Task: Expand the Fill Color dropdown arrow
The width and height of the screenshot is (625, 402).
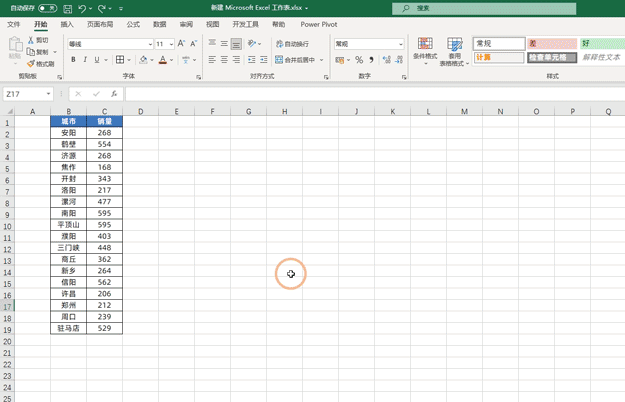Action: pyautogui.click(x=152, y=60)
